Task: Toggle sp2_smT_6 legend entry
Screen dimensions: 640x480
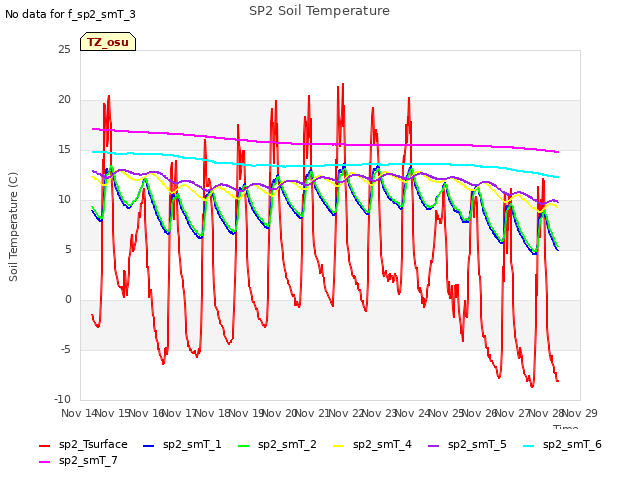Action: pos(562,444)
